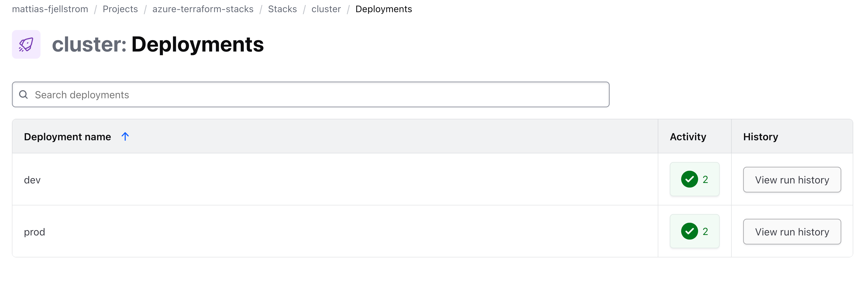Click the green checkmark badge for dev

690,179
